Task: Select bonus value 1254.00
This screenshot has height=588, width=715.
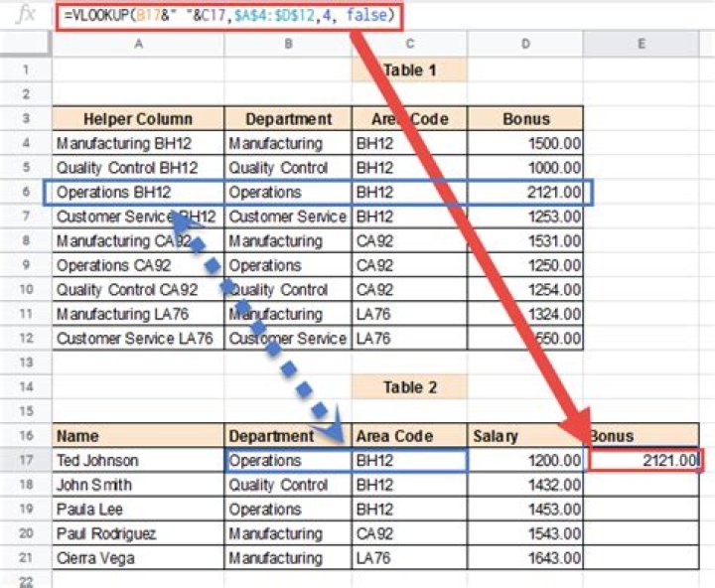Action: [525, 289]
